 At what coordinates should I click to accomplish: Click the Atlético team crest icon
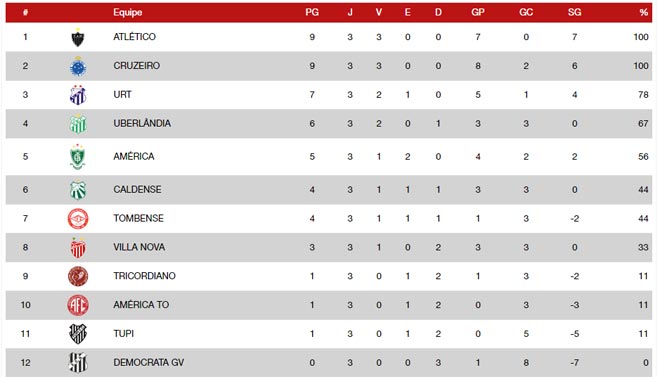[78, 38]
